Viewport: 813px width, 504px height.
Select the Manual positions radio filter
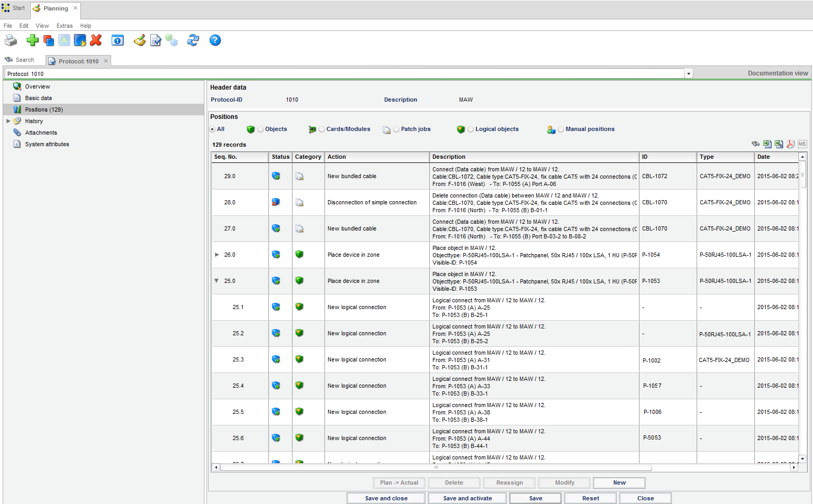coord(561,129)
